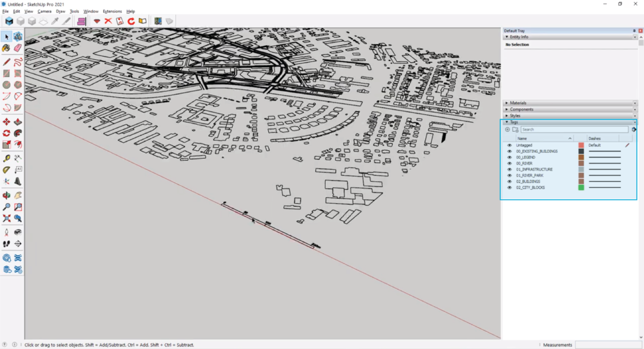Select the Eraser tool
Viewport: 644px width, 349px height.
click(x=18, y=48)
